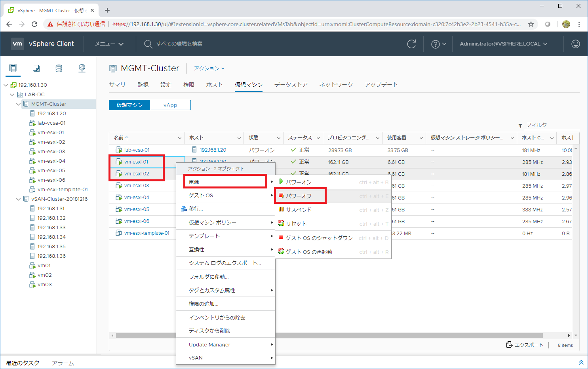
Task: Click the not-secure warning icon
Action: click(x=50, y=24)
